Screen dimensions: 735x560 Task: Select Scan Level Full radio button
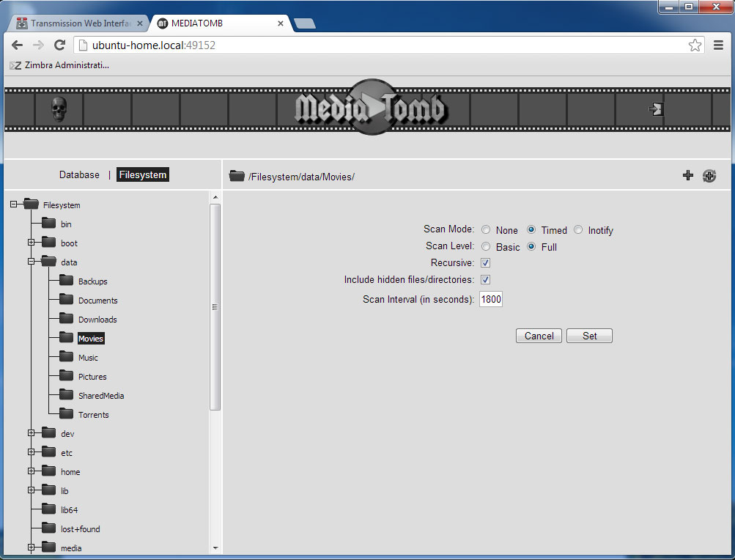[x=531, y=247]
